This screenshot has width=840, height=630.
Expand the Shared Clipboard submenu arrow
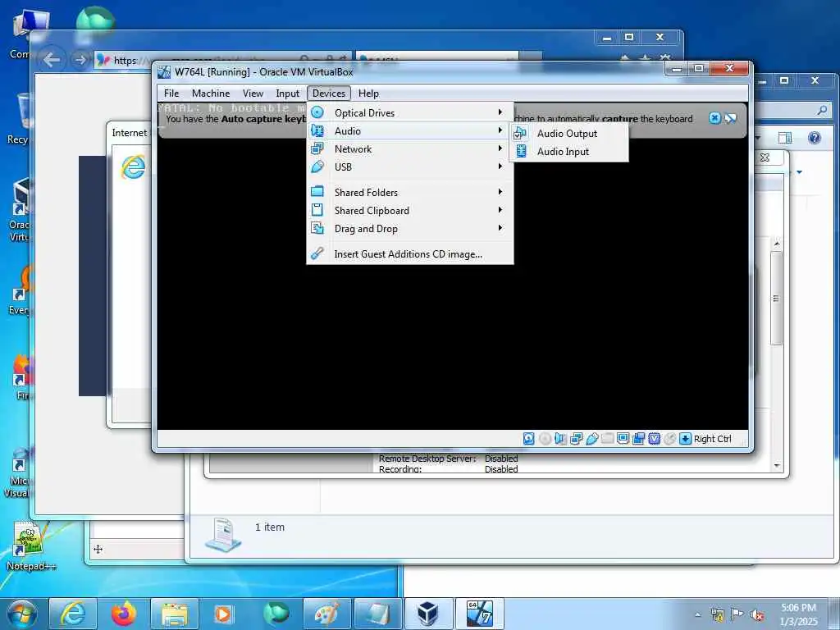coord(500,210)
